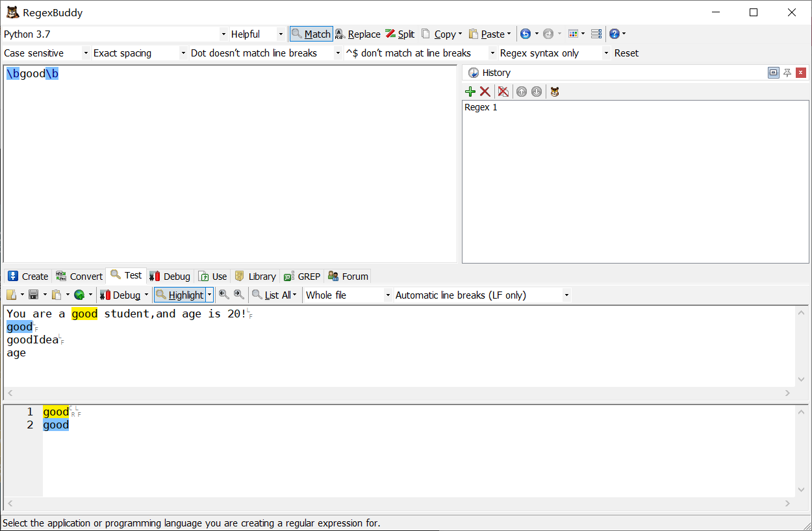Click the yellow good result in row 1
Screen dimensions: 812x531
coord(56,412)
